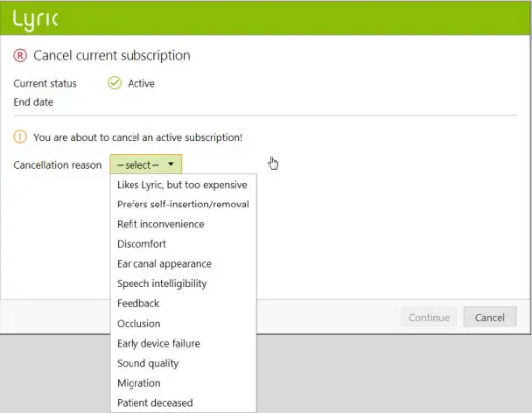Select 'Refit inconvenience' option
This screenshot has height=413, width=532.
coord(183,224)
